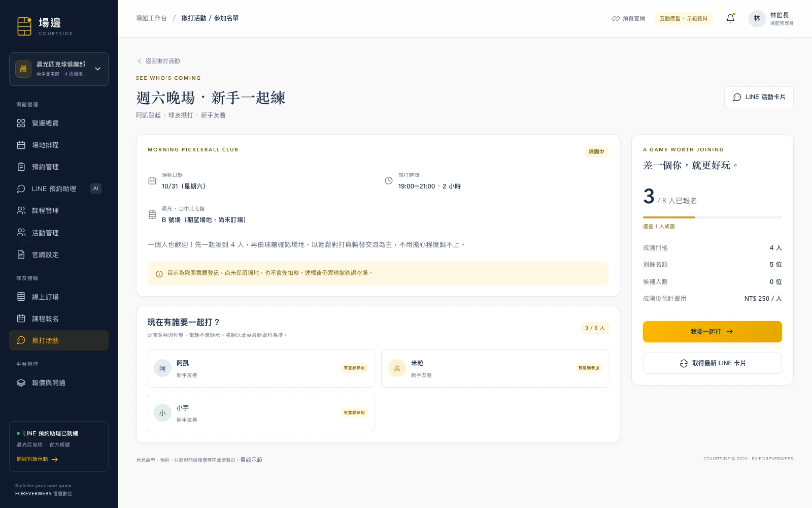Click the 活動日期 calendar icon
This screenshot has height=508, width=812.
coord(152,181)
